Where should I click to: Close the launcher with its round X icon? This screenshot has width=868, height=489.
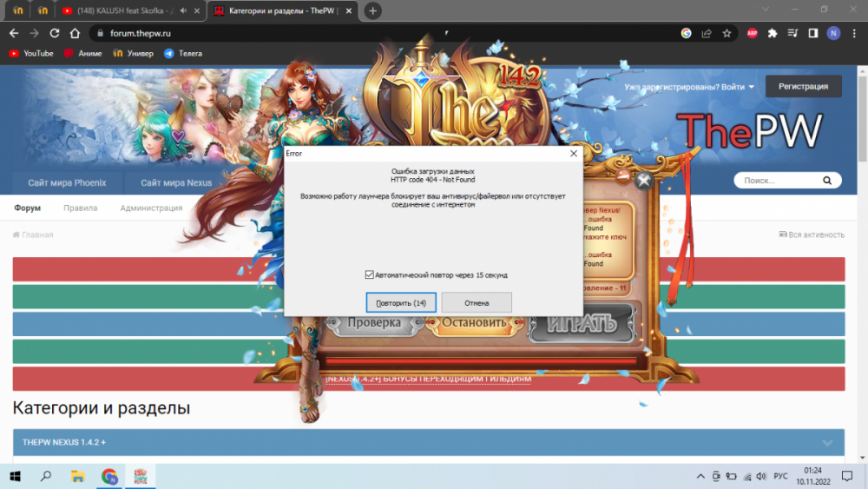click(643, 181)
